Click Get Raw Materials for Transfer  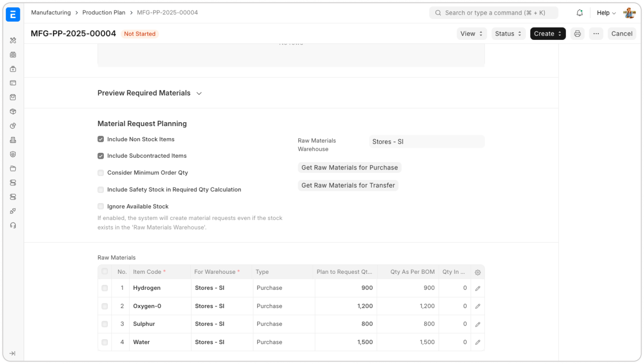pyautogui.click(x=348, y=185)
